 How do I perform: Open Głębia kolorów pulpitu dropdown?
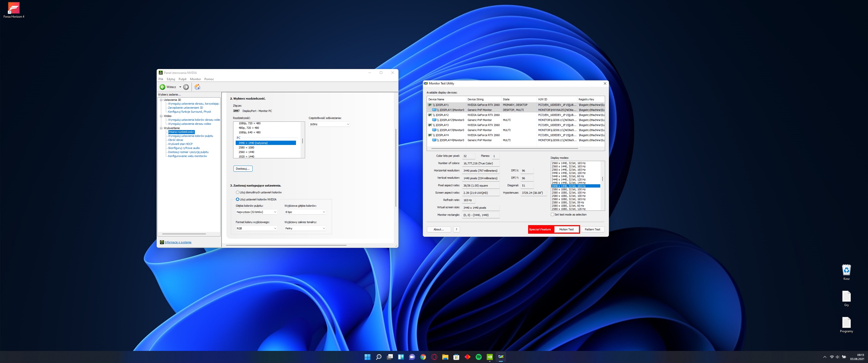[256, 212]
